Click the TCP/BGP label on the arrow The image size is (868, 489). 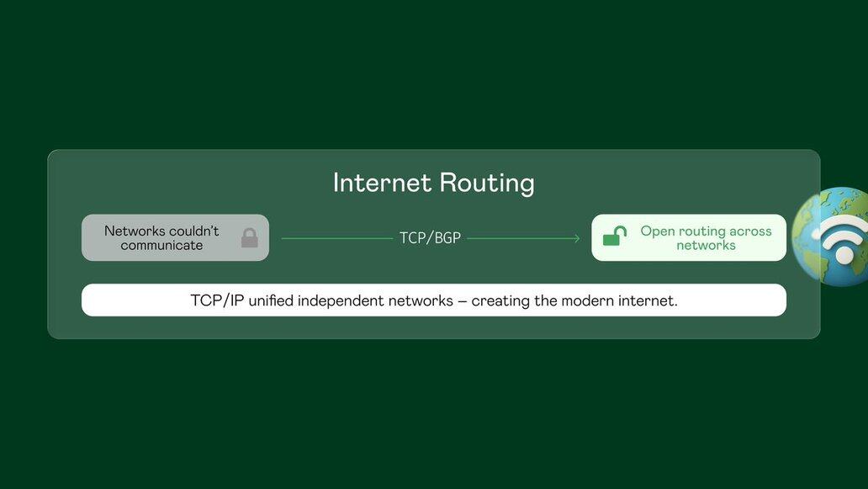[x=430, y=238]
